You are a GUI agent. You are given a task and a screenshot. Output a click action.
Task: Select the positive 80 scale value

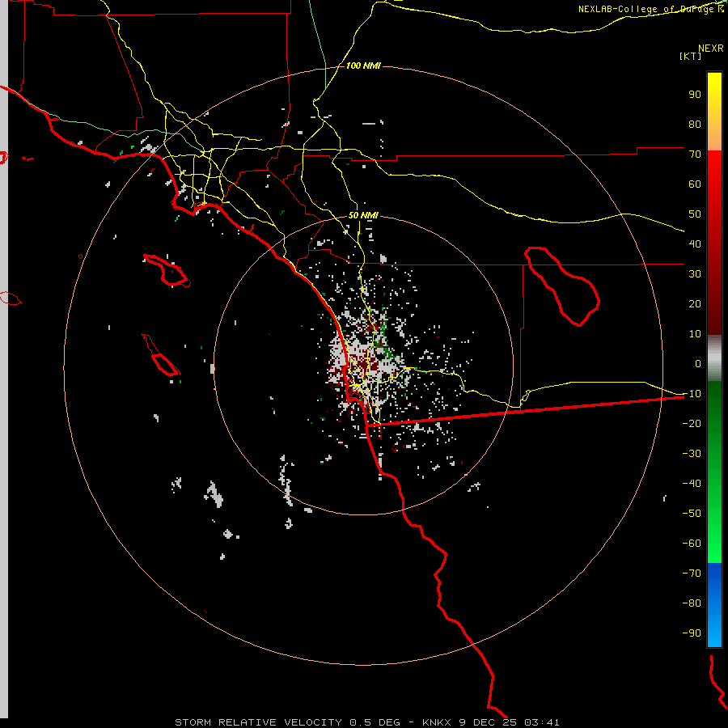[695, 125]
